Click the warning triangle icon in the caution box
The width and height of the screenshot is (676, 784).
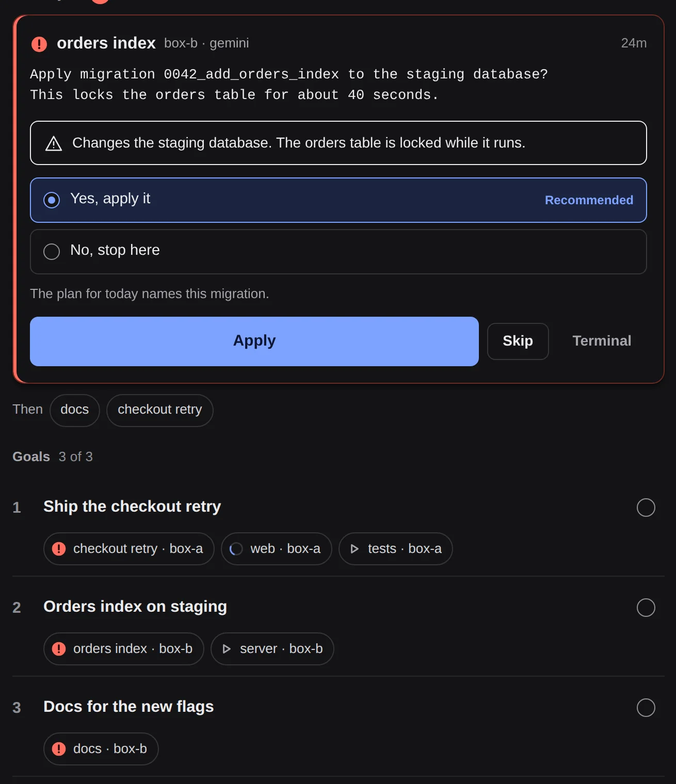coord(54,143)
